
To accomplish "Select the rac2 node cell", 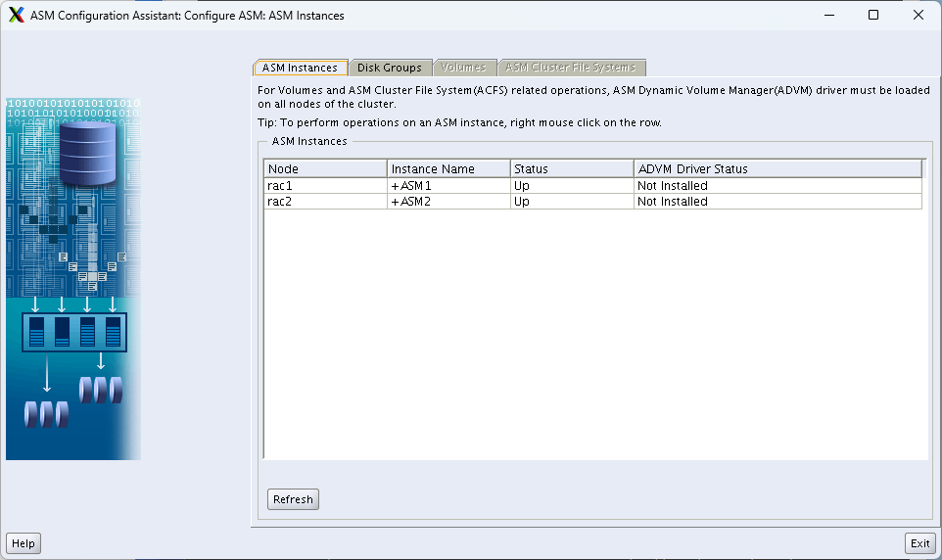I will pyautogui.click(x=325, y=202).
